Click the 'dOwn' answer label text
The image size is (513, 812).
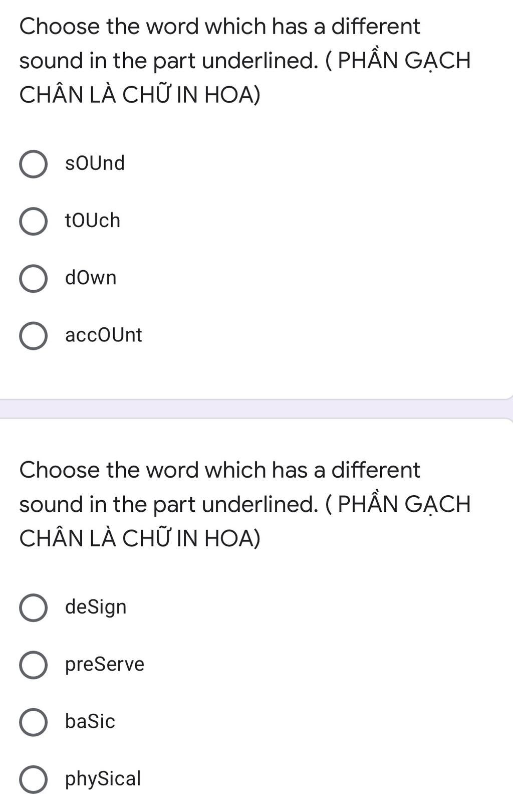(91, 278)
